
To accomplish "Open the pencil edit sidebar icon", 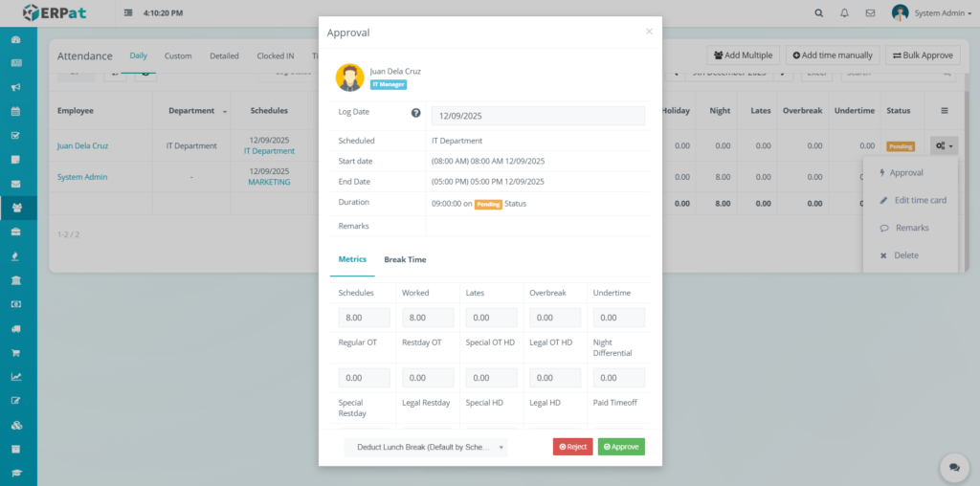I will pyautogui.click(x=16, y=401).
